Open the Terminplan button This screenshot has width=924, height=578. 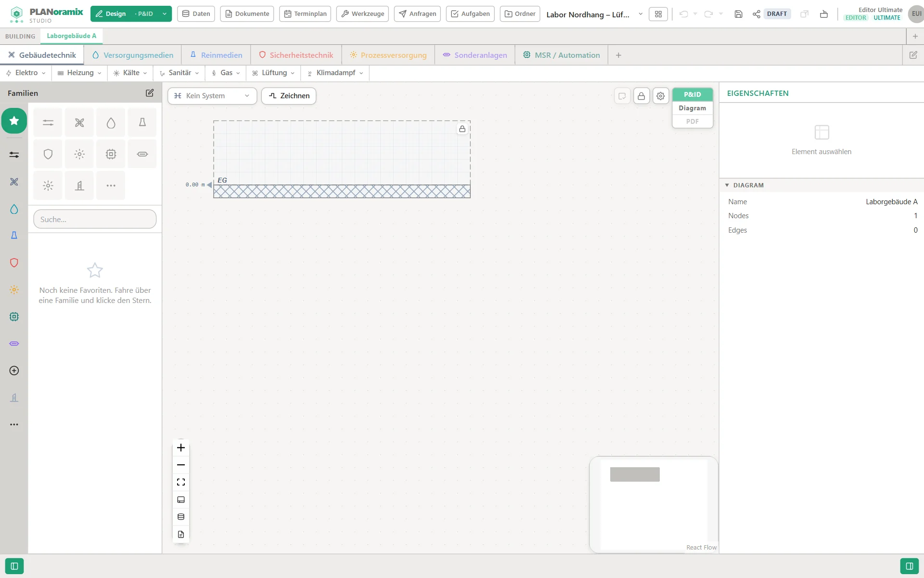[x=305, y=14]
